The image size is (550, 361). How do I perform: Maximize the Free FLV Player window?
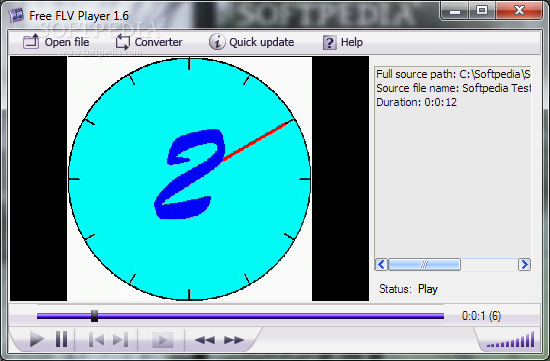[x=482, y=11]
